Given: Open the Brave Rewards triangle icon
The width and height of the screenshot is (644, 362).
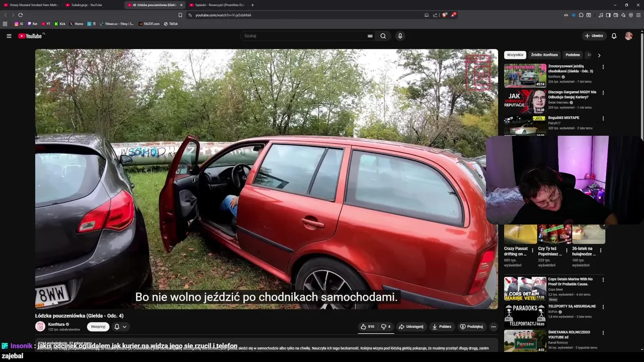Looking at the screenshot, I should (x=453, y=15).
